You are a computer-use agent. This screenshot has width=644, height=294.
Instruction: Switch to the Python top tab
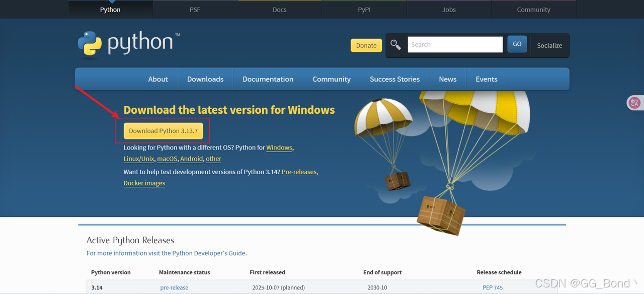[110, 10]
